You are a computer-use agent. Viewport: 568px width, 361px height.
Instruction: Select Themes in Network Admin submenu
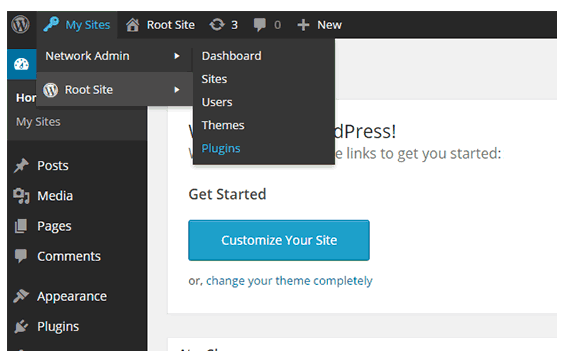click(223, 125)
